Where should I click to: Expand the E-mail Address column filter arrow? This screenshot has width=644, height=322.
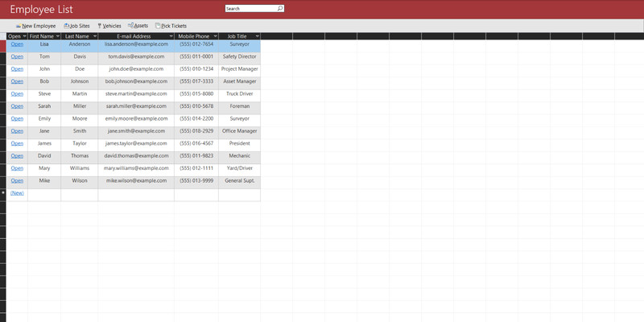click(171, 36)
